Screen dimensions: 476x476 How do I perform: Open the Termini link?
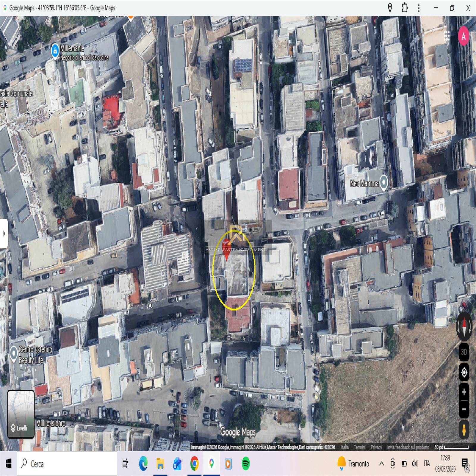(x=359, y=447)
